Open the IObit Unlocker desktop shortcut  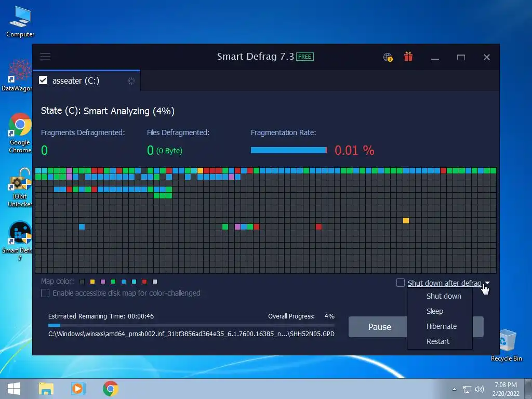[x=20, y=188]
